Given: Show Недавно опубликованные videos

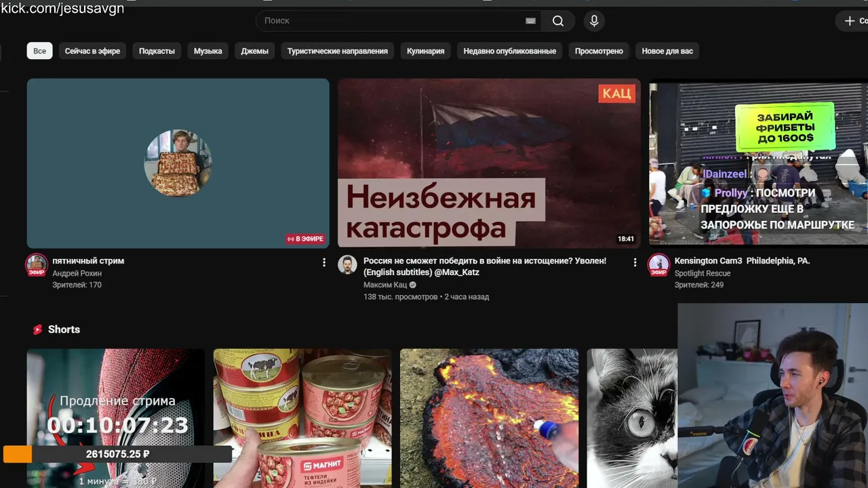Looking at the screenshot, I should [x=510, y=51].
